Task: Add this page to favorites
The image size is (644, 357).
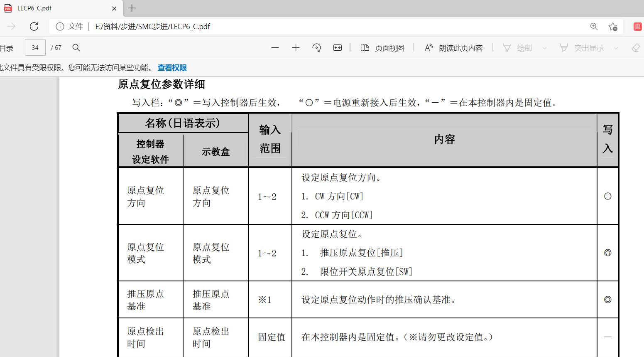Action: point(613,27)
